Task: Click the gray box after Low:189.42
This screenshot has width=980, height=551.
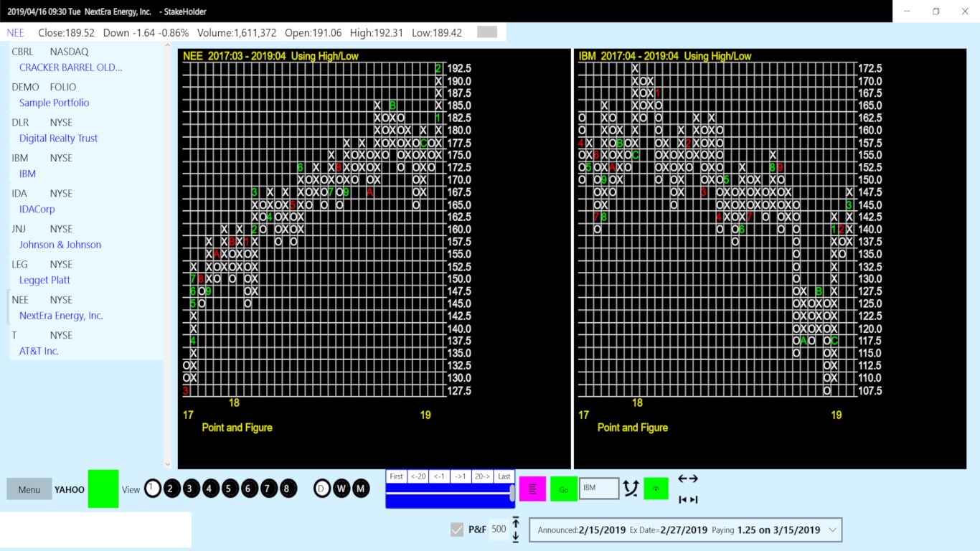Action: point(487,32)
